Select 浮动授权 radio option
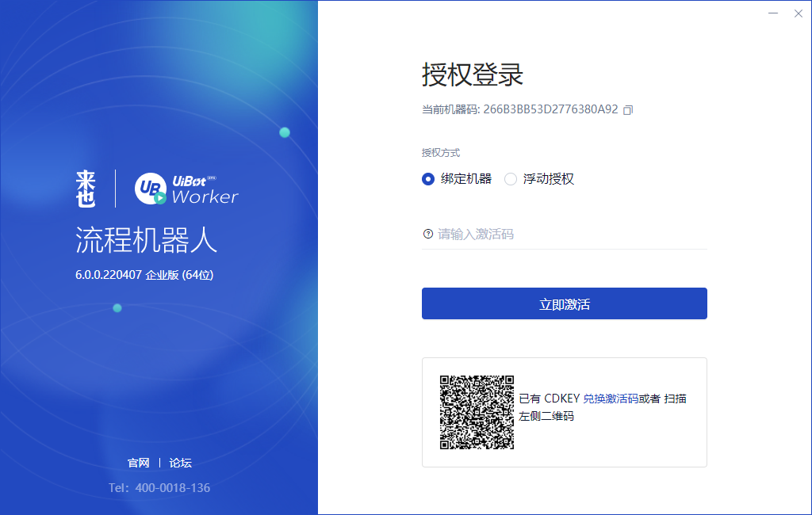The height and width of the screenshot is (515, 812). click(x=511, y=179)
